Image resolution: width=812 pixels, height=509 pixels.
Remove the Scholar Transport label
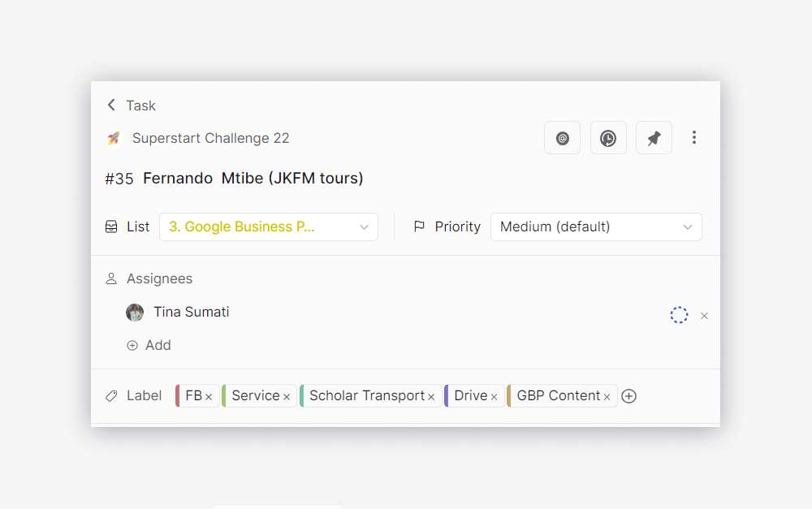(431, 397)
